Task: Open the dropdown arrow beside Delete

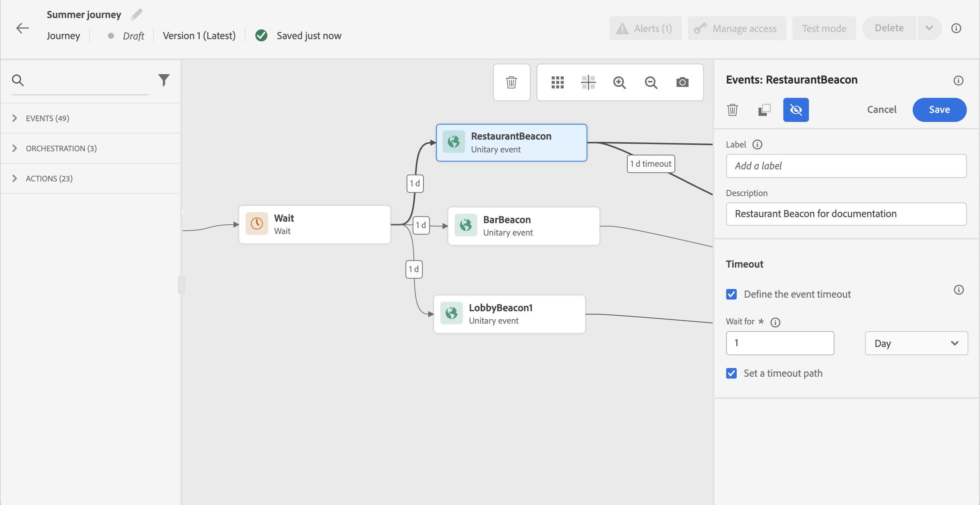Action: click(x=929, y=28)
